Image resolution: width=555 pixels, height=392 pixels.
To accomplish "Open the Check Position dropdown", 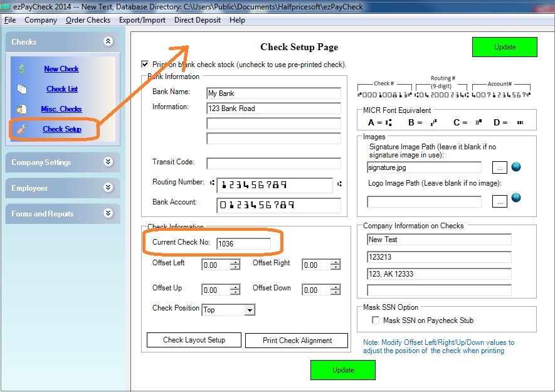I will click(x=248, y=310).
